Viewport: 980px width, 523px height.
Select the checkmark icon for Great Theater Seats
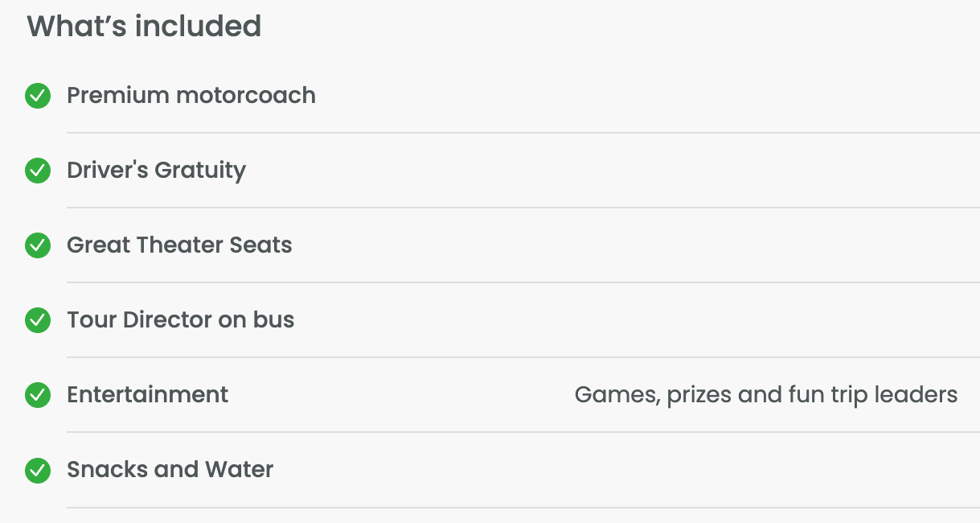coord(38,245)
